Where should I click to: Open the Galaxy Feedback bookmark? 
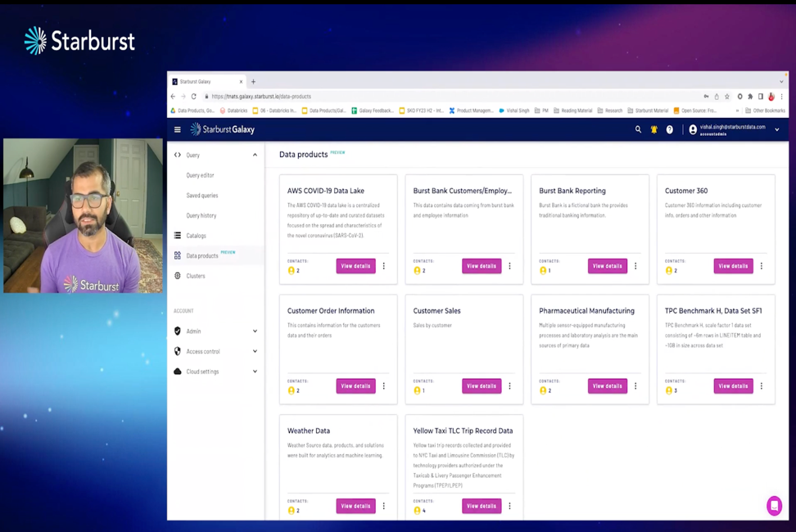(x=372, y=110)
